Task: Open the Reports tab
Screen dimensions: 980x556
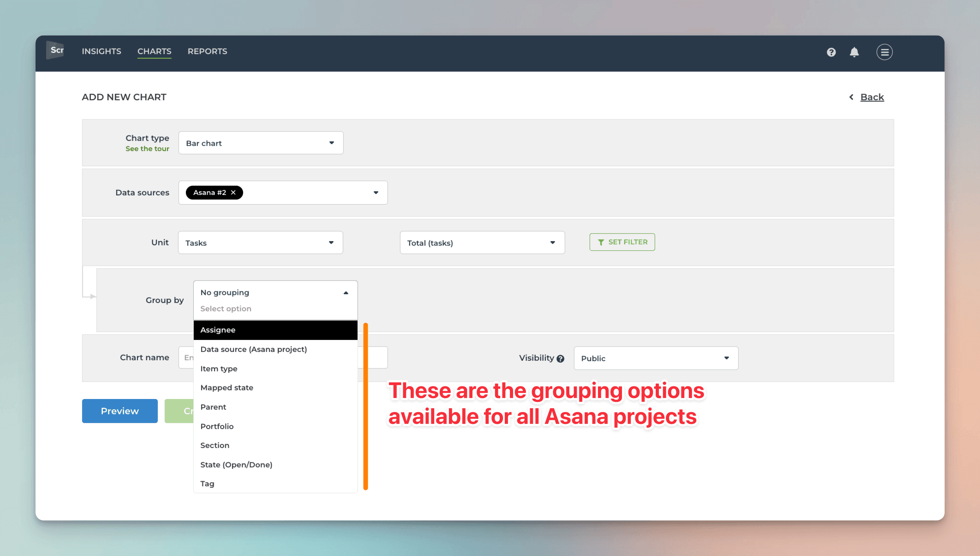Action: 207,51
